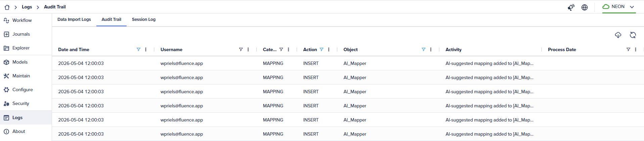
Task: Open the announcements megaphone icon
Action: coord(571,7)
